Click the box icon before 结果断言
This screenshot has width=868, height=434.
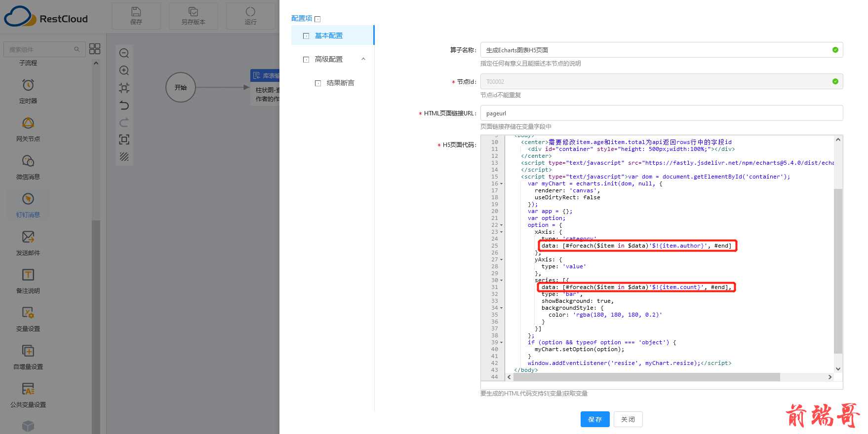point(318,83)
